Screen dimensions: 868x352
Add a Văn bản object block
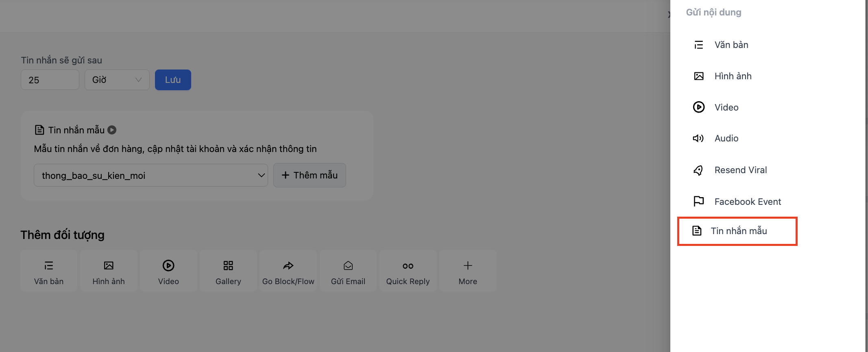49,271
